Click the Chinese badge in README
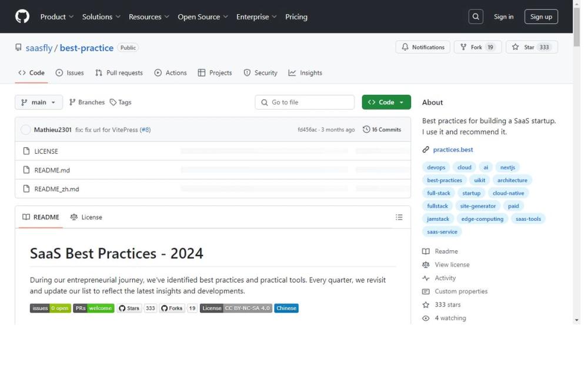 click(x=286, y=309)
